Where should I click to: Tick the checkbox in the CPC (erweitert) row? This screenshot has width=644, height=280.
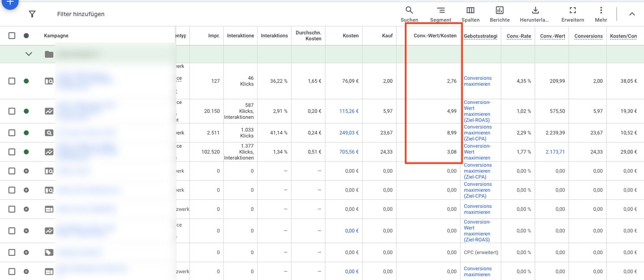click(x=12, y=252)
